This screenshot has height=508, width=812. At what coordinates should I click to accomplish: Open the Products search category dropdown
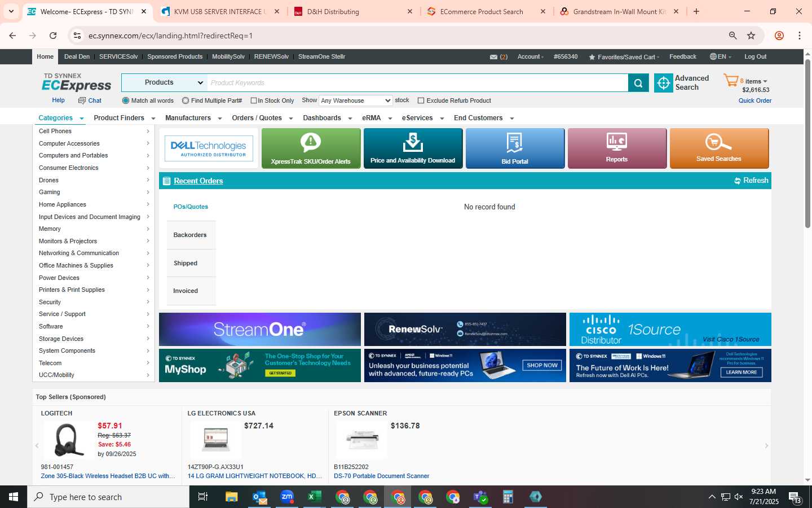[165, 82]
